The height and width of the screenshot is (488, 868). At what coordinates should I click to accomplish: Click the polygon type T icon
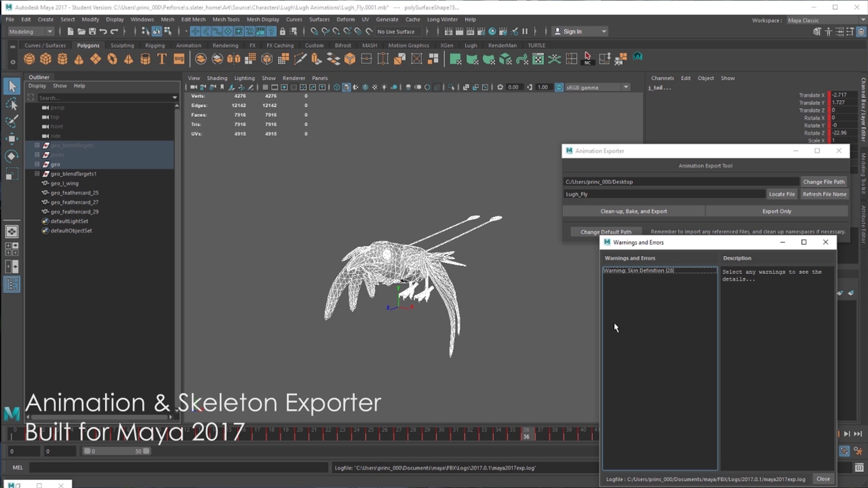(x=162, y=59)
